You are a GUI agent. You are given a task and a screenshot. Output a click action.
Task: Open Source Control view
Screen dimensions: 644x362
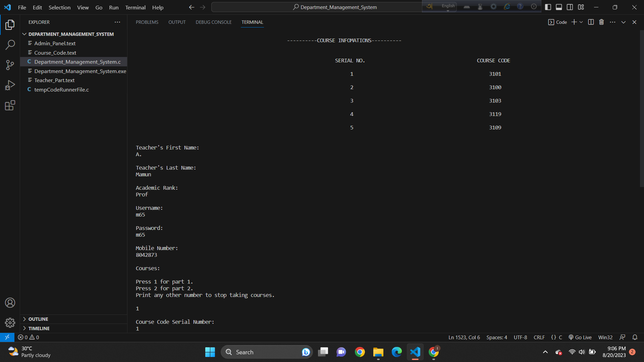click(10, 65)
